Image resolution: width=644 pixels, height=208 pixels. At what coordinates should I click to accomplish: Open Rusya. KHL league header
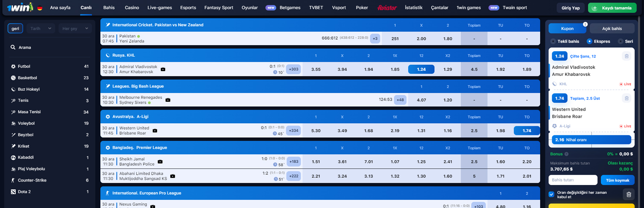point(320,55)
